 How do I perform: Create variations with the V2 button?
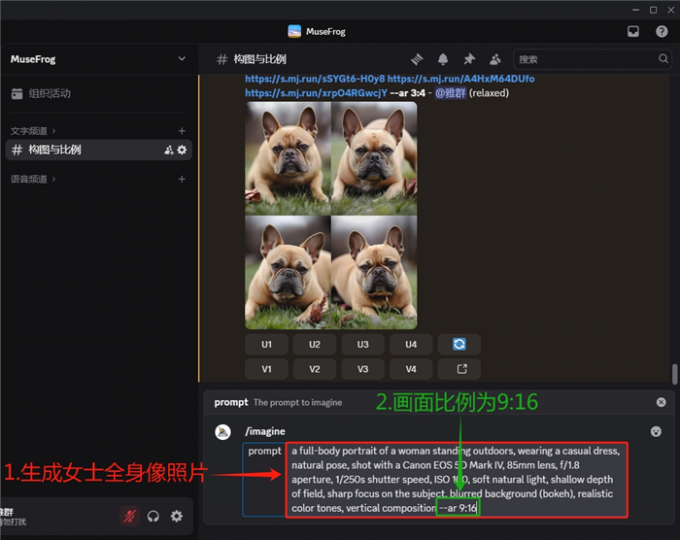tap(314, 369)
